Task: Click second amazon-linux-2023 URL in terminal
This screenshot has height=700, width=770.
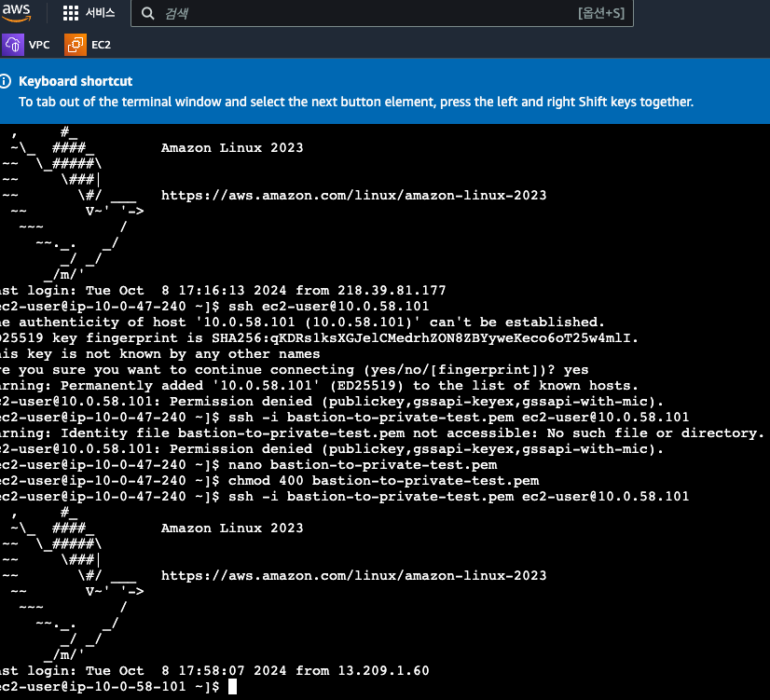Action: 353,575
